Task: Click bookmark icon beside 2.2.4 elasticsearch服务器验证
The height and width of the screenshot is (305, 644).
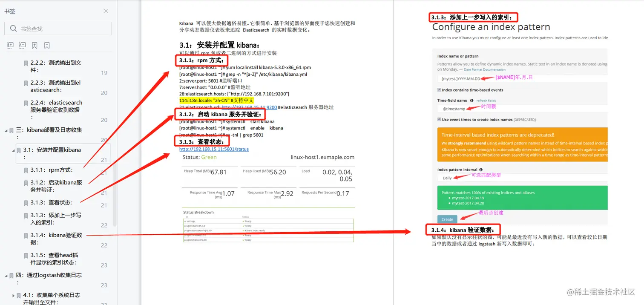Action: pos(26,103)
